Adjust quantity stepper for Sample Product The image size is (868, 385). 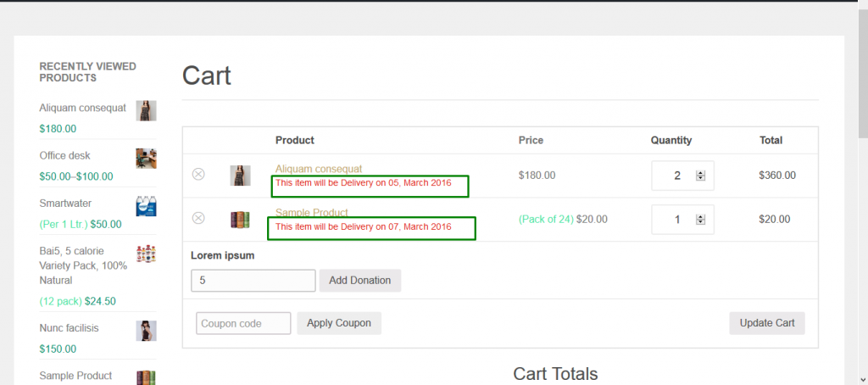(x=700, y=220)
